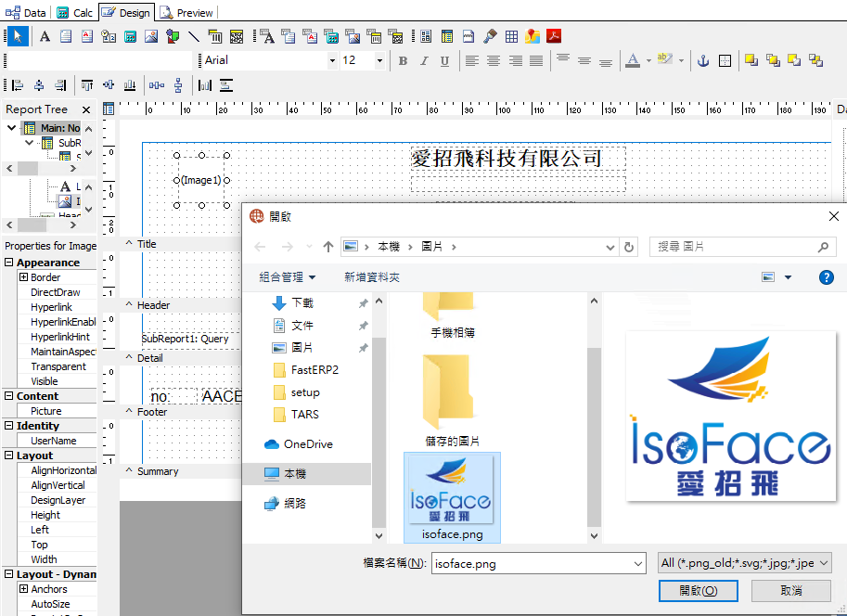Select OneDrive in the navigation pane
The image size is (847, 616).
[x=308, y=444]
